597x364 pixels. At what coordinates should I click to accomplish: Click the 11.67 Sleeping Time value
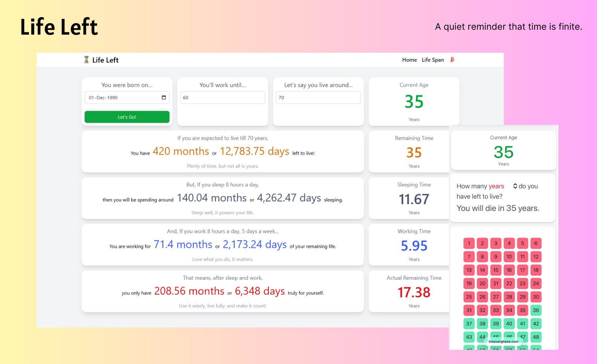[x=414, y=199]
